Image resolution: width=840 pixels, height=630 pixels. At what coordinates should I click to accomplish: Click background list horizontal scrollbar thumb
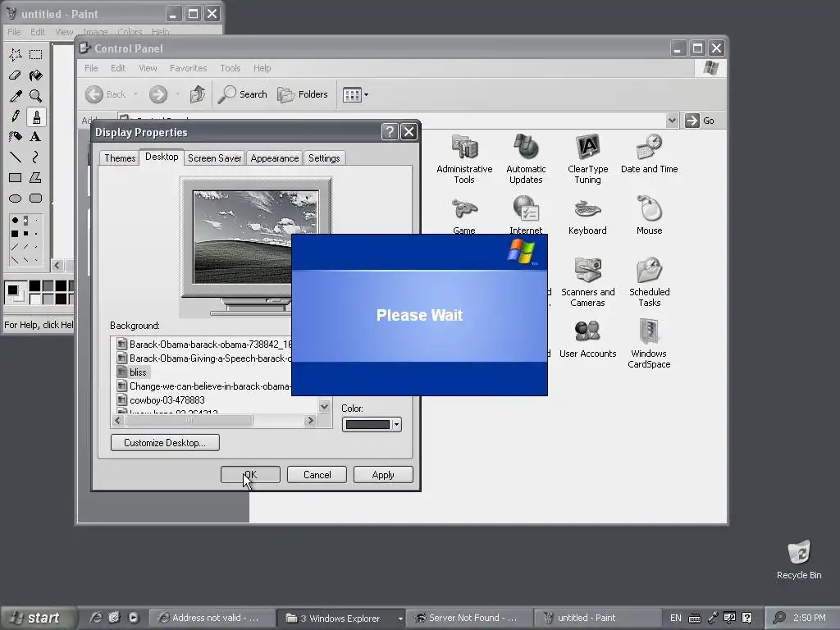tap(189, 421)
